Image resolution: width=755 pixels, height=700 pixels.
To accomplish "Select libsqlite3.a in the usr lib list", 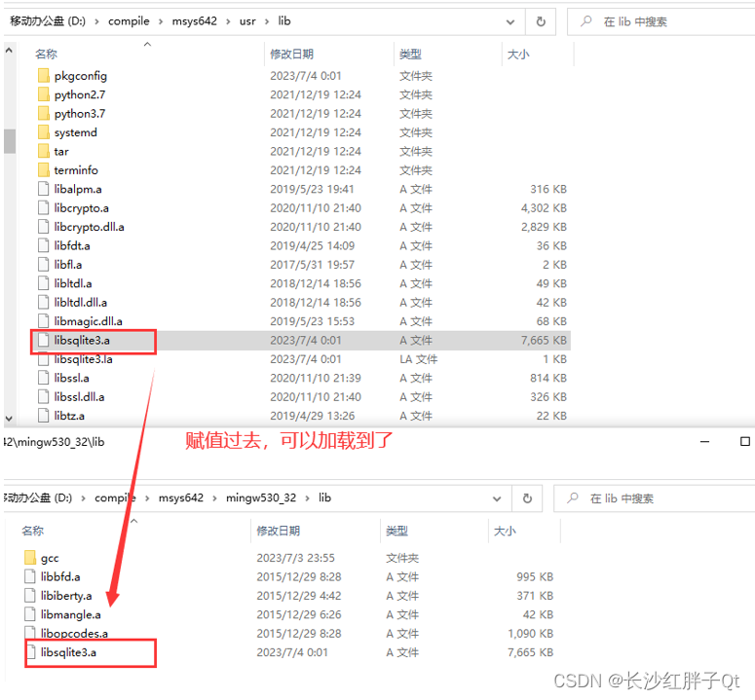I will click(x=82, y=340).
